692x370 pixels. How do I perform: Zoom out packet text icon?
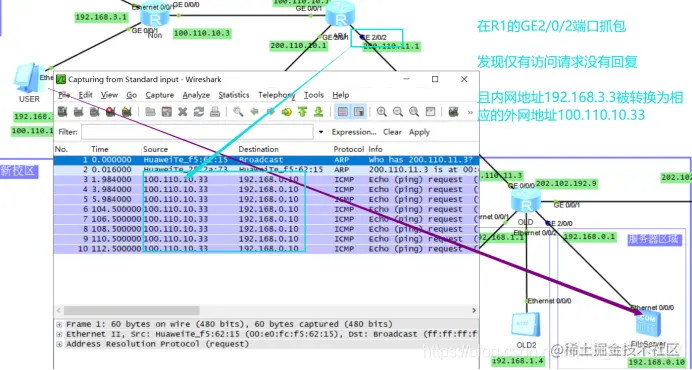[398, 112]
